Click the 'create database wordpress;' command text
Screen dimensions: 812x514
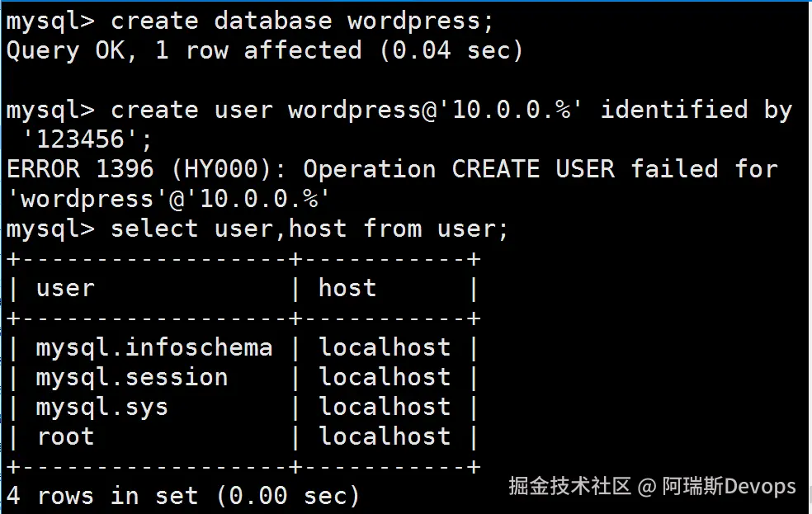302,21
